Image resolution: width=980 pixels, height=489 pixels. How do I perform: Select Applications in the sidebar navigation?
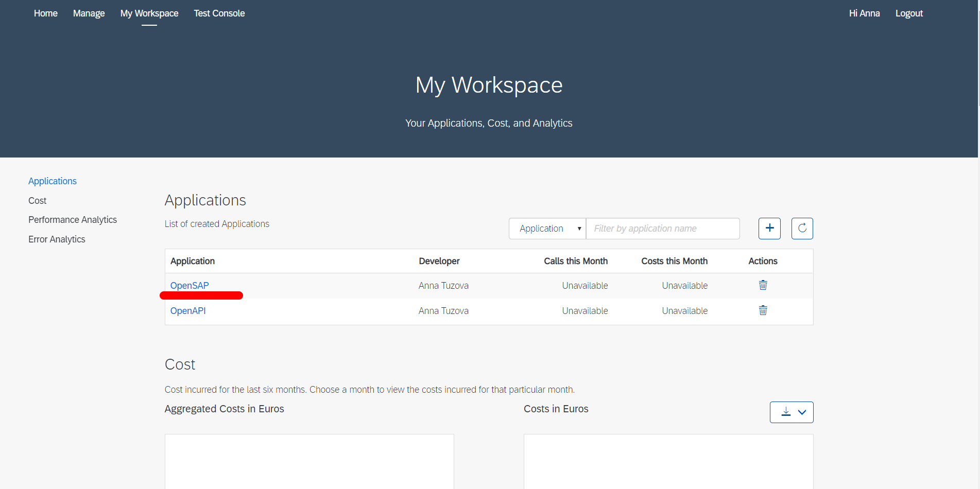pyautogui.click(x=52, y=181)
